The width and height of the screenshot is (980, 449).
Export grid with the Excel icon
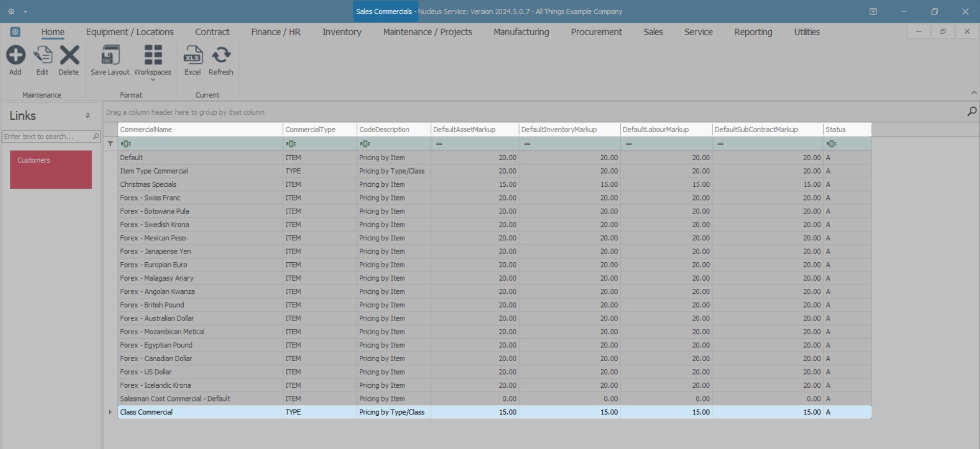click(192, 56)
